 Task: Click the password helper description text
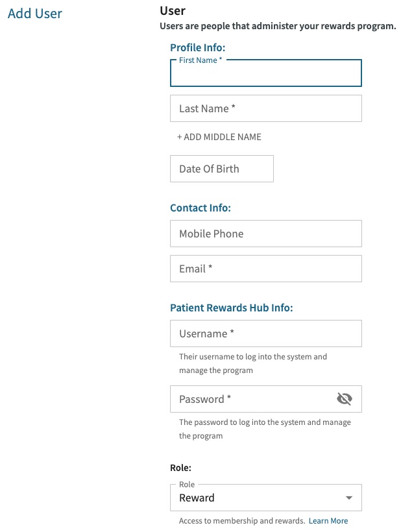click(x=265, y=429)
